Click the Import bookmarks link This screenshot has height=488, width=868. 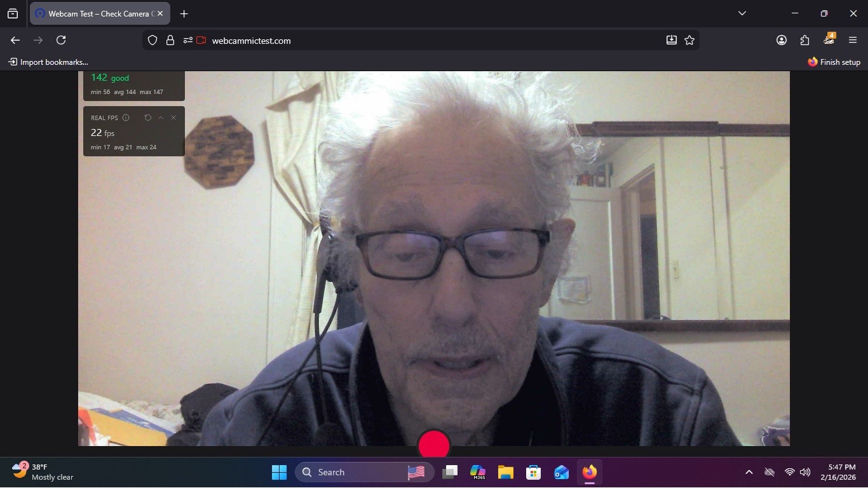(48, 62)
